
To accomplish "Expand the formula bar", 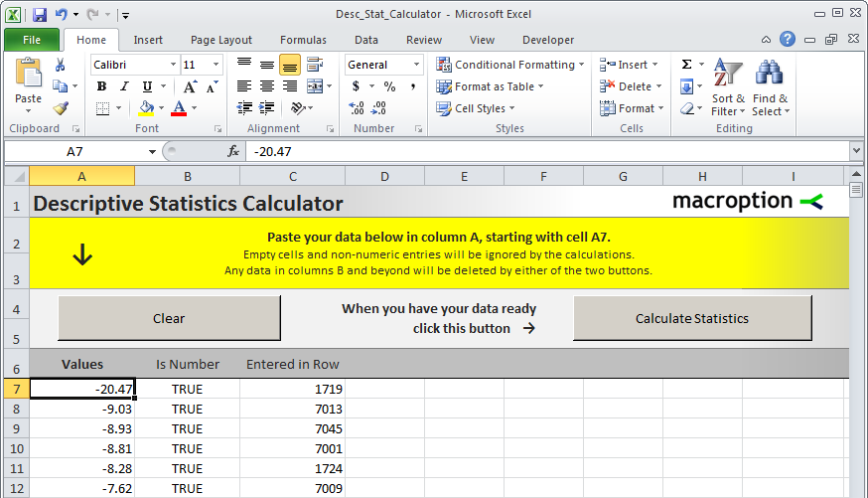I will 856,151.
